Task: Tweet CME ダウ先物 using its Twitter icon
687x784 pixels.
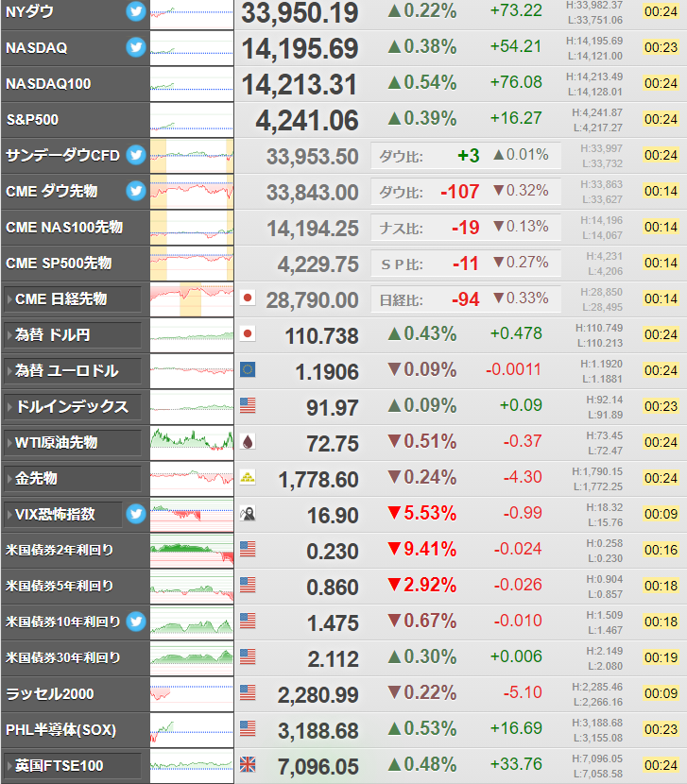Action: point(135,191)
